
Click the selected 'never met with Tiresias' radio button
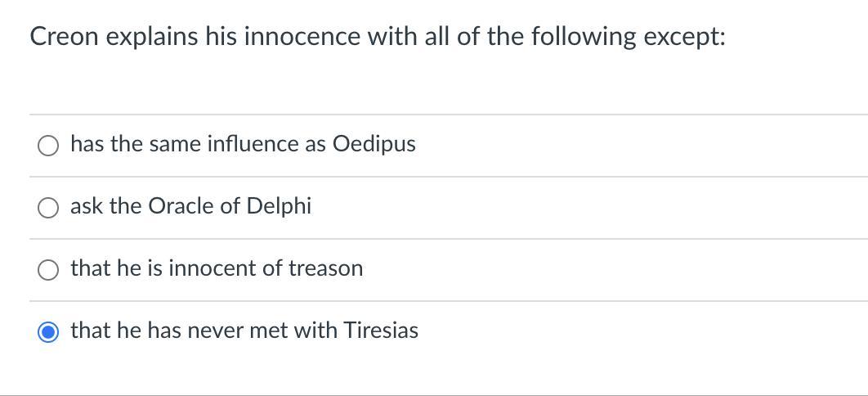[x=49, y=332]
